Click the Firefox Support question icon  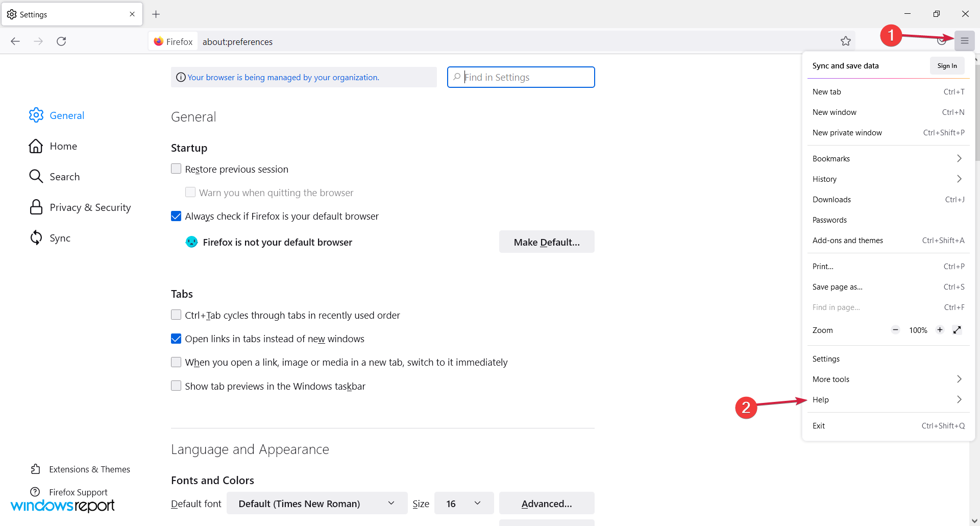[x=35, y=492]
